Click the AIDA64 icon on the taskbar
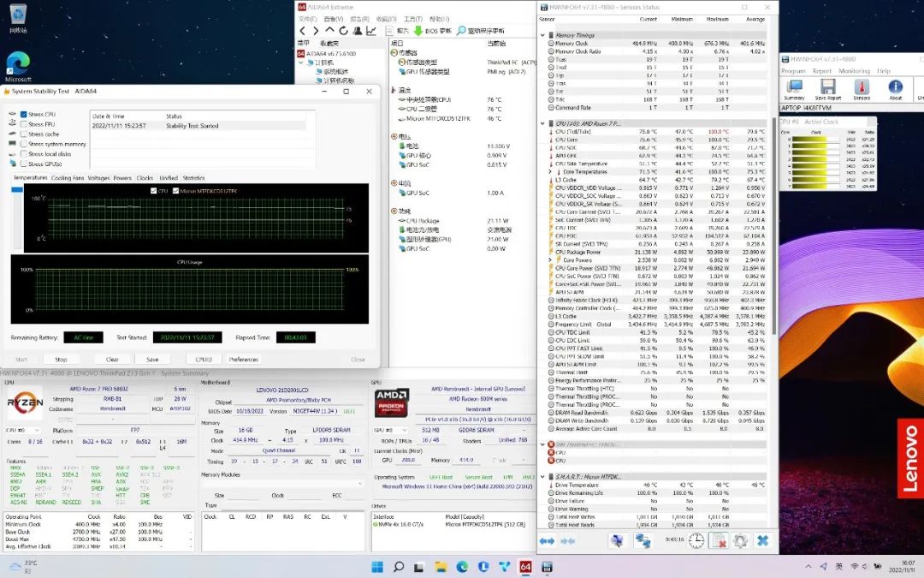The image size is (924, 578). 525,567
